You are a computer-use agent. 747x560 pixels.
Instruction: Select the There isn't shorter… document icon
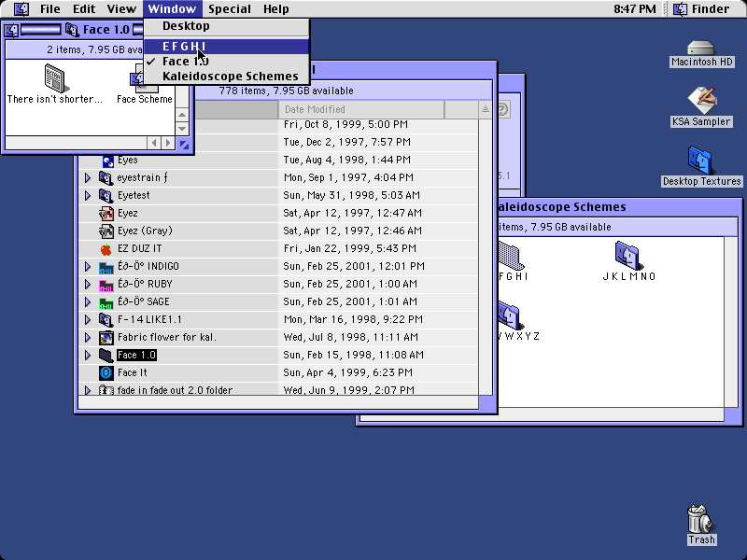(x=56, y=77)
